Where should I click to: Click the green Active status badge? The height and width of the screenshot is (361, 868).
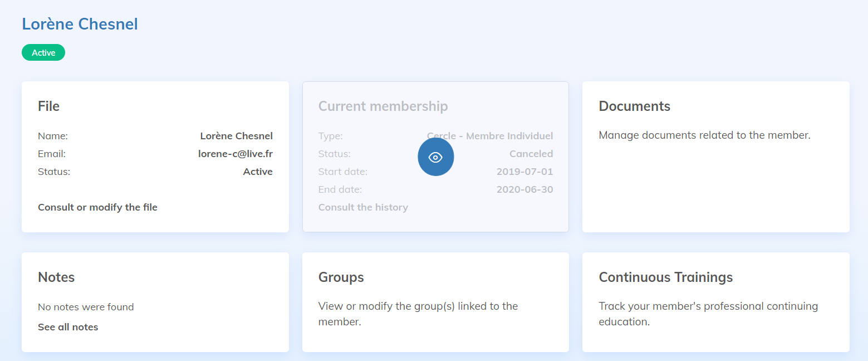point(43,53)
